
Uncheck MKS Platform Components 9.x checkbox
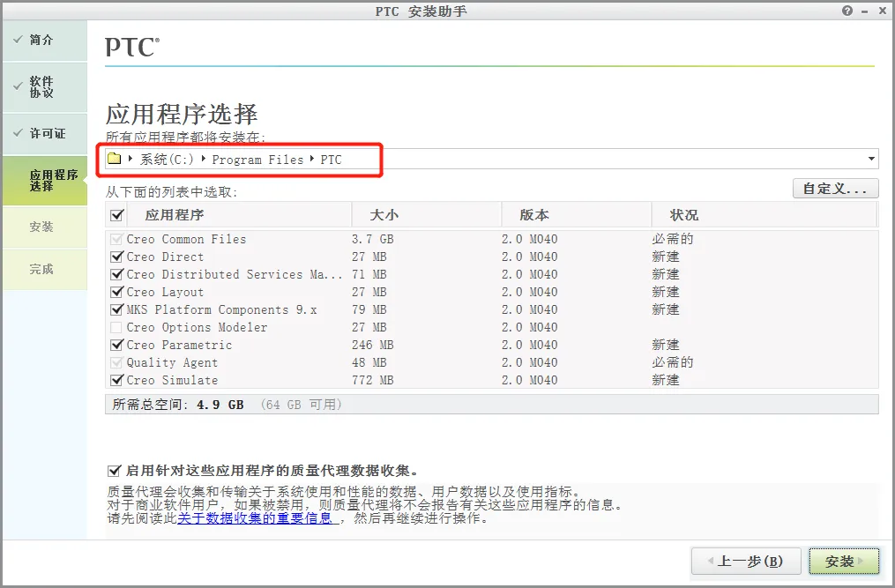117,310
